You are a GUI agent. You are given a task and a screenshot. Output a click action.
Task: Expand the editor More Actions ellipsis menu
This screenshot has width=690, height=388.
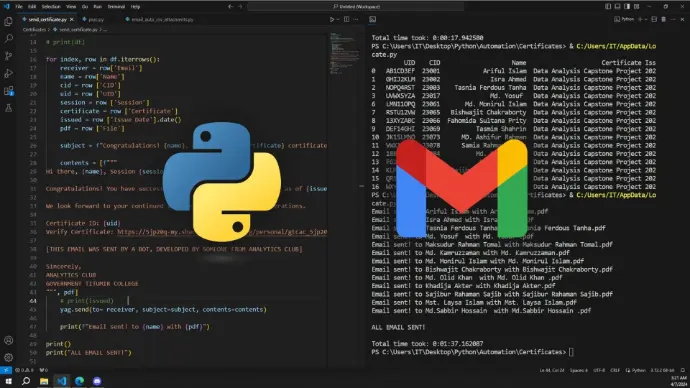[x=356, y=19]
